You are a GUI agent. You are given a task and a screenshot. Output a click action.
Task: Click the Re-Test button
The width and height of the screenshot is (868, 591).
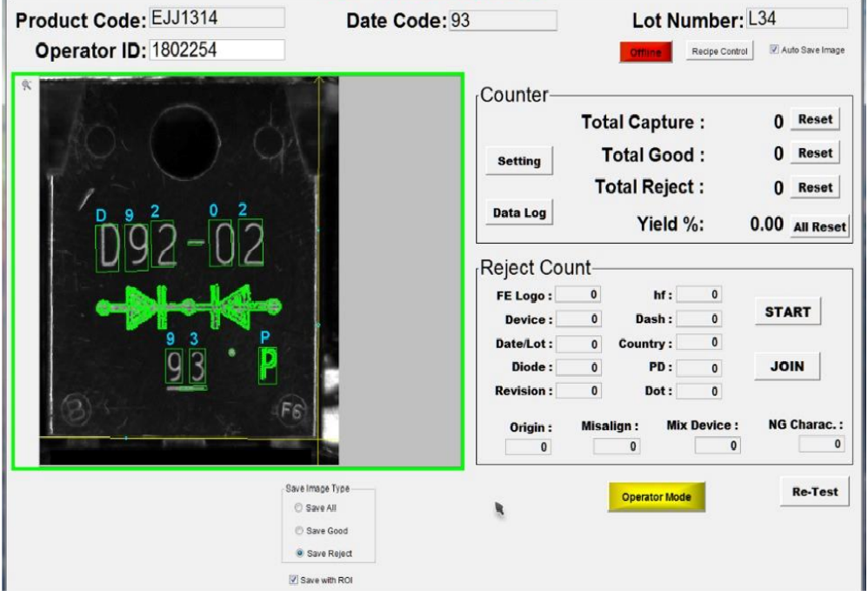point(814,492)
